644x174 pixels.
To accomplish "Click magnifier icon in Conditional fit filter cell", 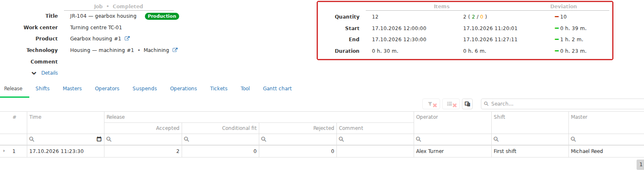I will (187, 139).
